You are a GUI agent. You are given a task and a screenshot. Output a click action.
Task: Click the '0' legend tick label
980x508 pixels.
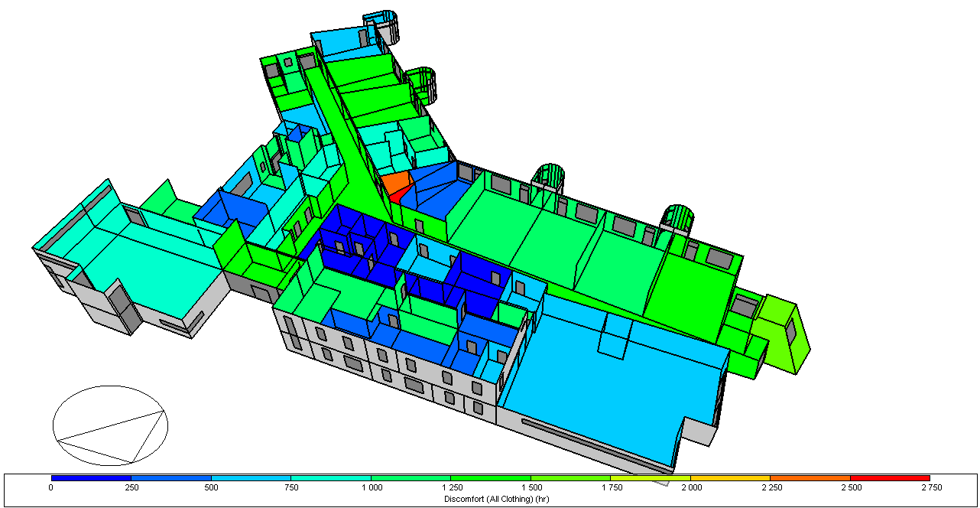(51, 487)
